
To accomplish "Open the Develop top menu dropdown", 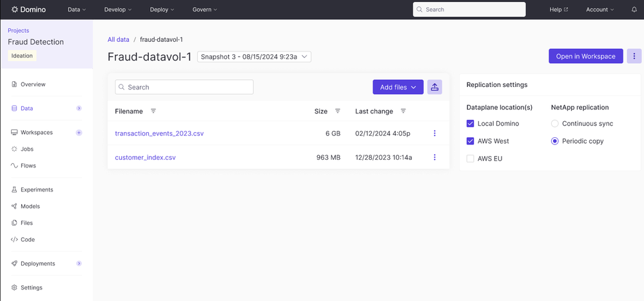I will pyautogui.click(x=118, y=10).
